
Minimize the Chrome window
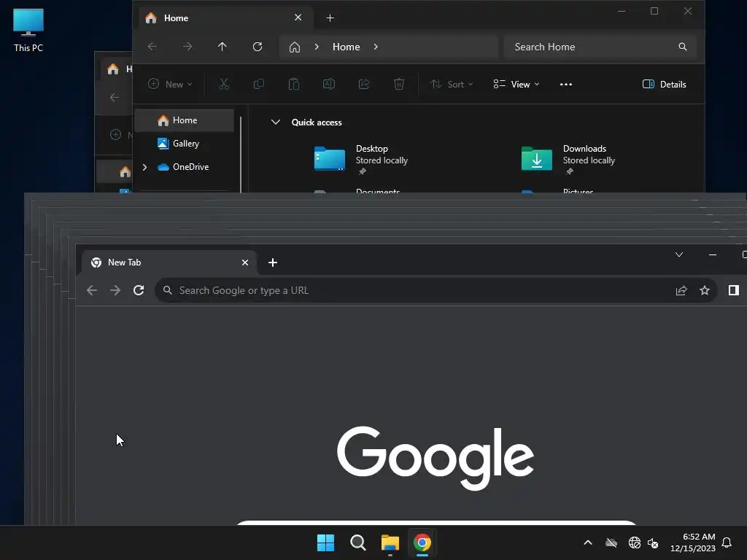[x=713, y=255]
